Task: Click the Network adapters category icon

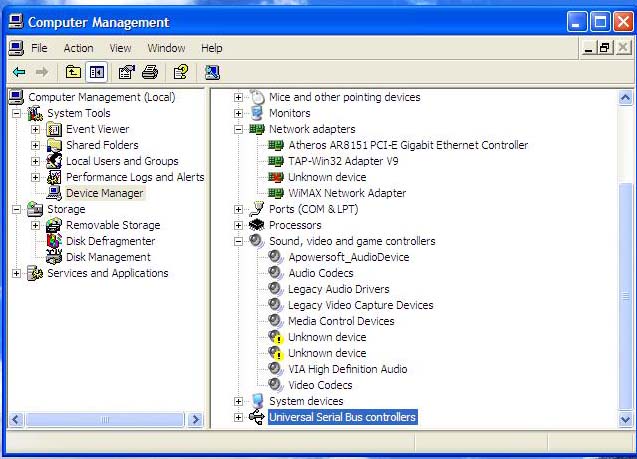Action: (x=257, y=129)
